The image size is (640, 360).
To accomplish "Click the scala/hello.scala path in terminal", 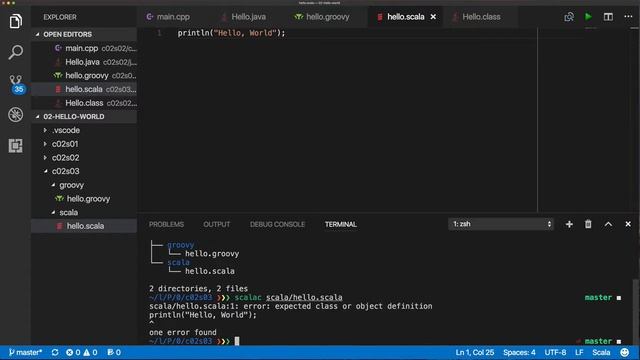I will pyautogui.click(x=304, y=297).
